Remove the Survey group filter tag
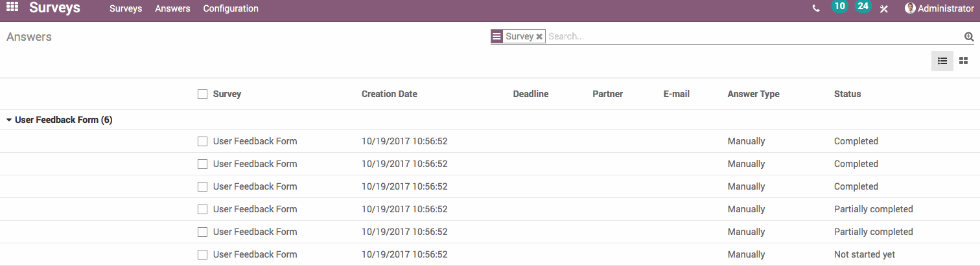The width and height of the screenshot is (980, 266). tap(539, 37)
